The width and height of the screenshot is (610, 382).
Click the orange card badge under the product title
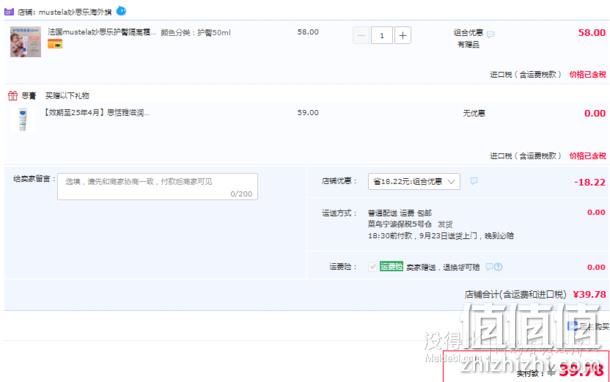click(x=55, y=44)
